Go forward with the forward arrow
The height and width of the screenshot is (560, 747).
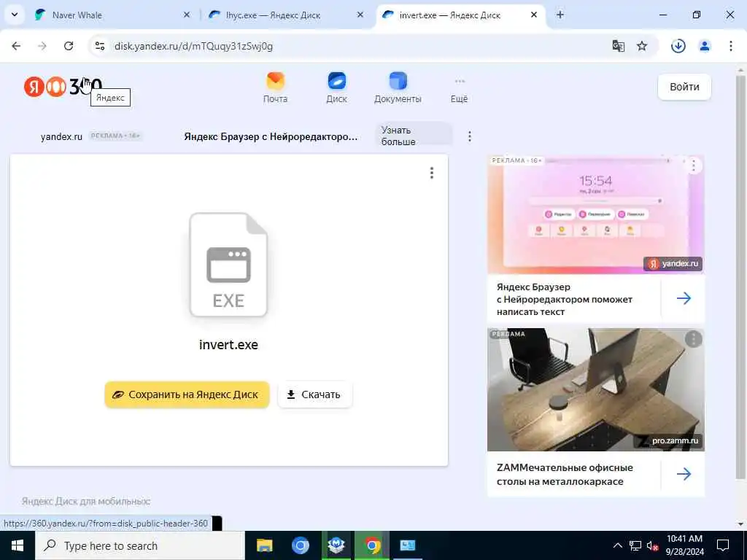coord(42,46)
